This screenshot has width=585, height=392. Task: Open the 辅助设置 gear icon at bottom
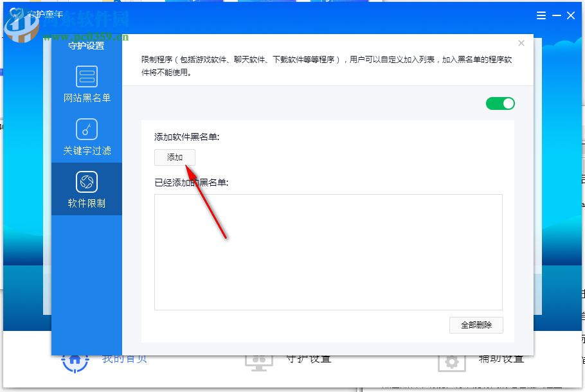452,361
